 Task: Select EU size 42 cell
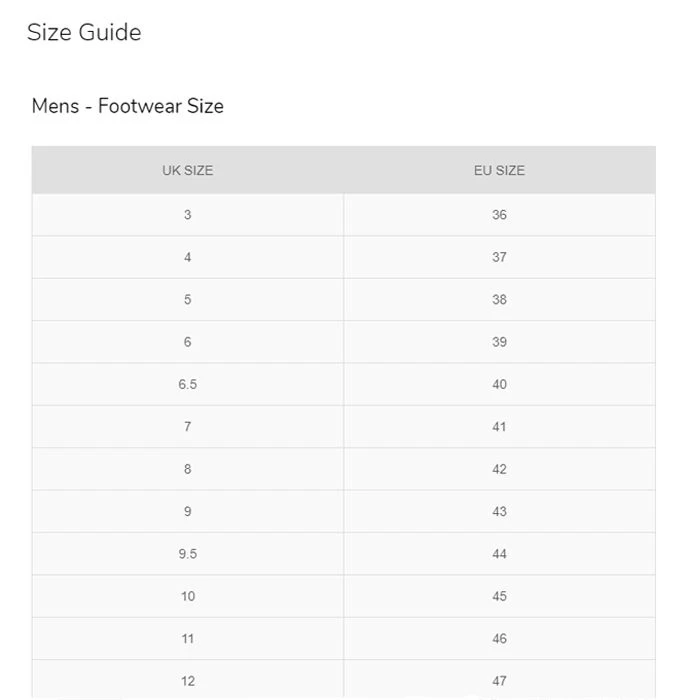click(x=499, y=469)
